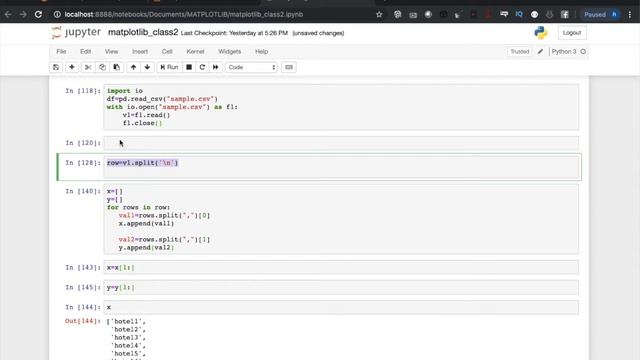Click cell In [144] containing x
Viewport: 640px width, 360px height.
pos(341,307)
